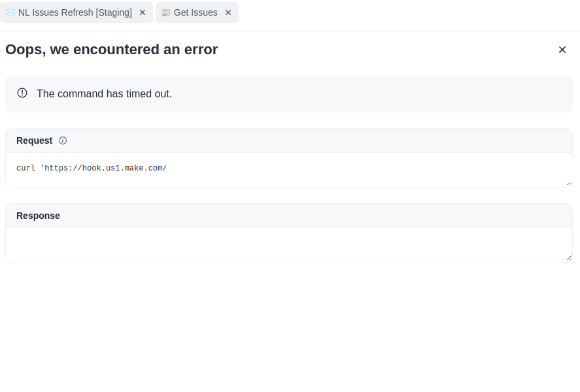
Task: Switch to the Get Issues tab
Action: tap(196, 12)
